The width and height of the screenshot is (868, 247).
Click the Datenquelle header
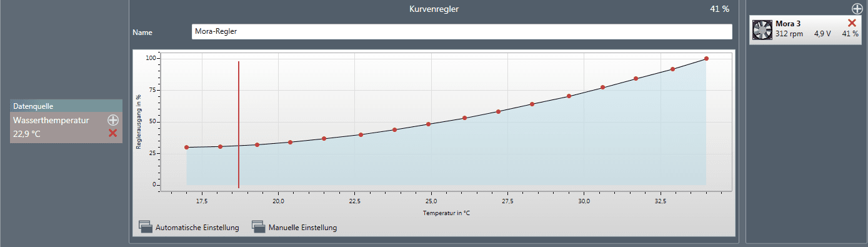pos(66,106)
